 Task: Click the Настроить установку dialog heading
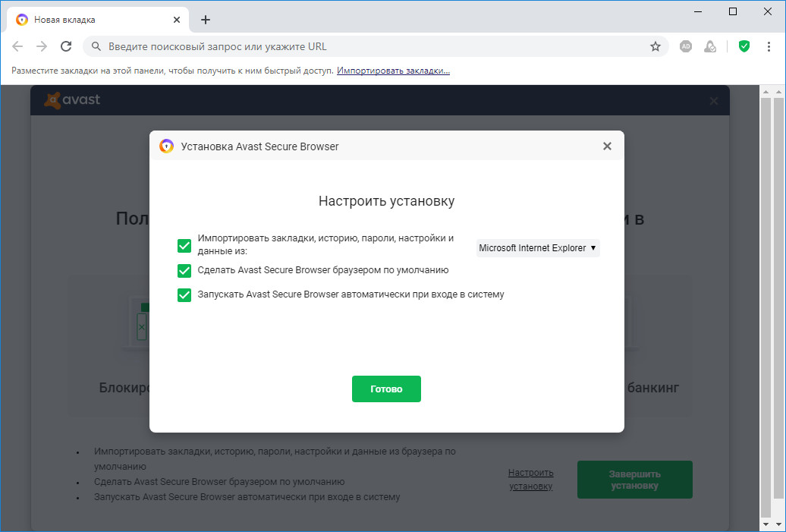pos(386,201)
